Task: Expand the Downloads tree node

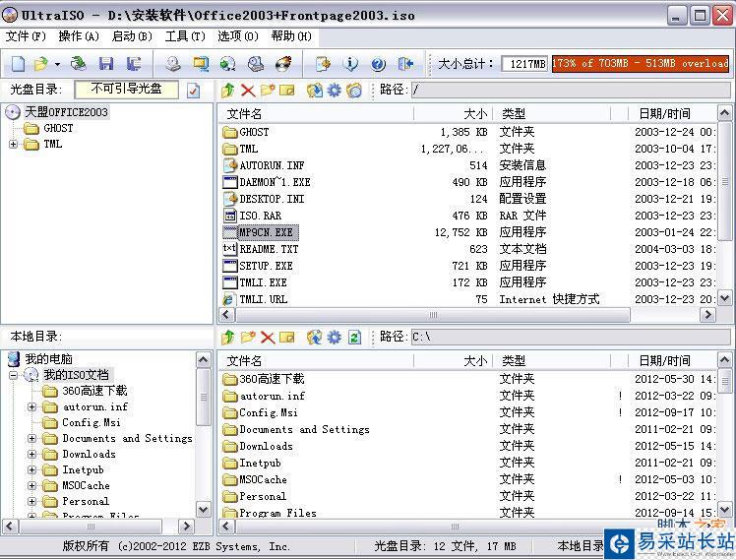Action: (31, 455)
